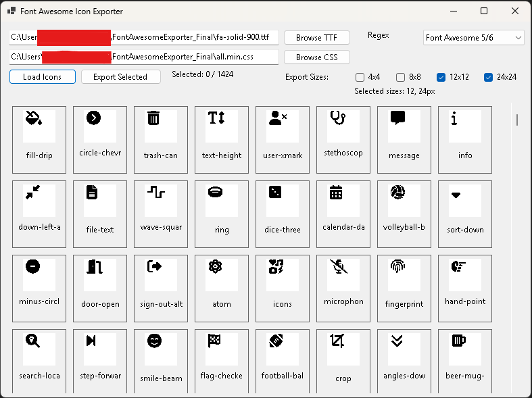The width and height of the screenshot is (532, 398).
Task: Choose the crop icon tile
Action: click(343, 361)
